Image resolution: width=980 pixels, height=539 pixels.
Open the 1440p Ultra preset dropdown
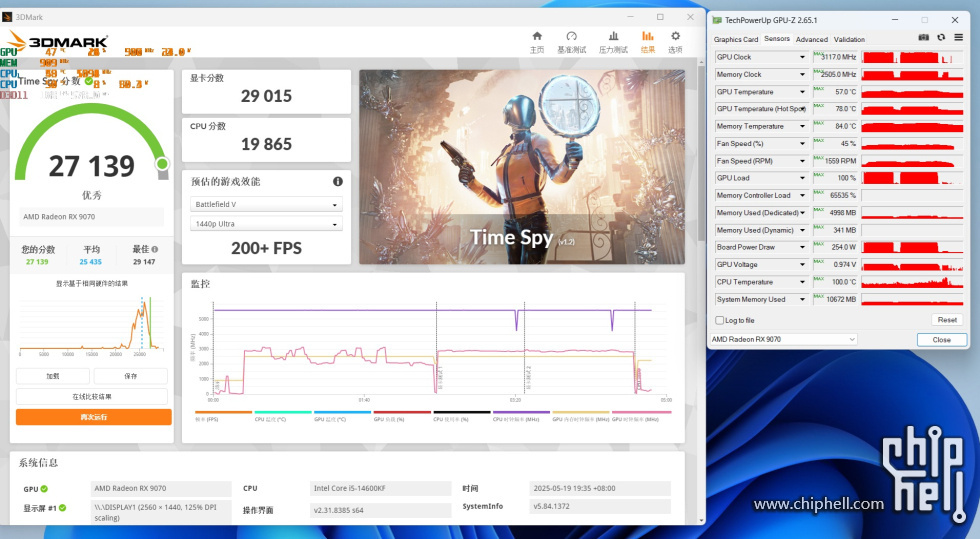[x=266, y=224]
